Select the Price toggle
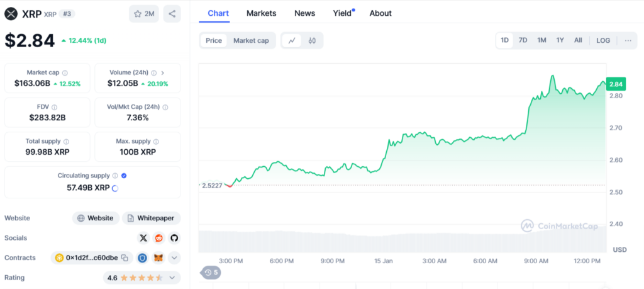The height and width of the screenshot is (289, 644). [x=214, y=40]
